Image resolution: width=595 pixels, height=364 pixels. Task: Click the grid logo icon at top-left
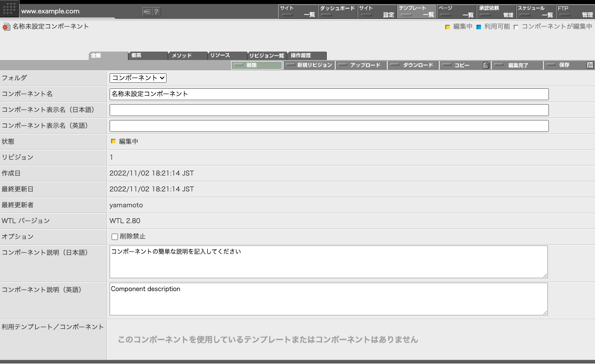click(11, 9)
